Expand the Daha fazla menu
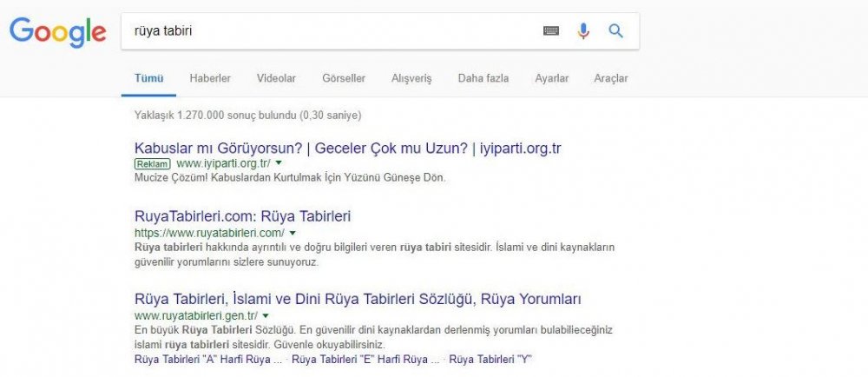Image resolution: width=868 pixels, height=377 pixels. pyautogui.click(x=483, y=78)
